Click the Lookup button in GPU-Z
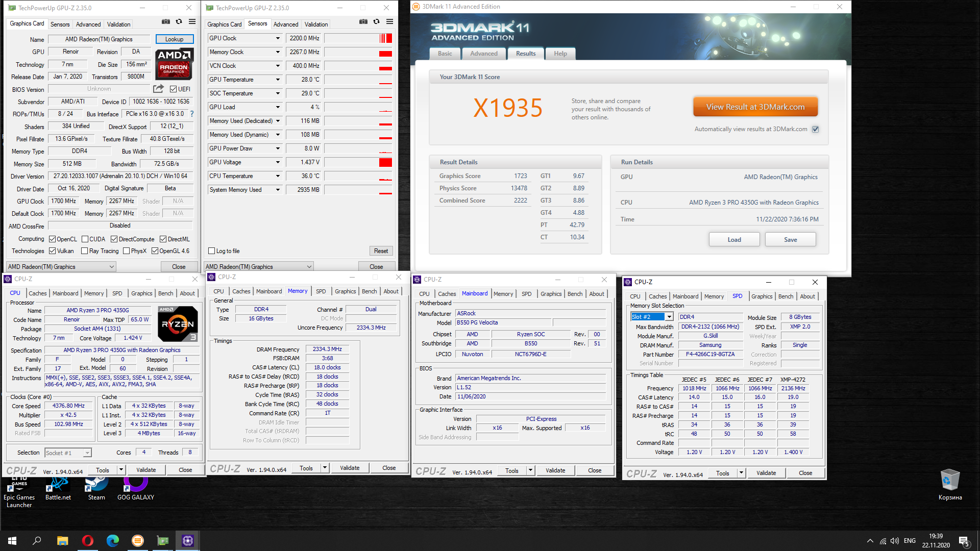Viewport: 980px width, 551px height. tap(174, 39)
